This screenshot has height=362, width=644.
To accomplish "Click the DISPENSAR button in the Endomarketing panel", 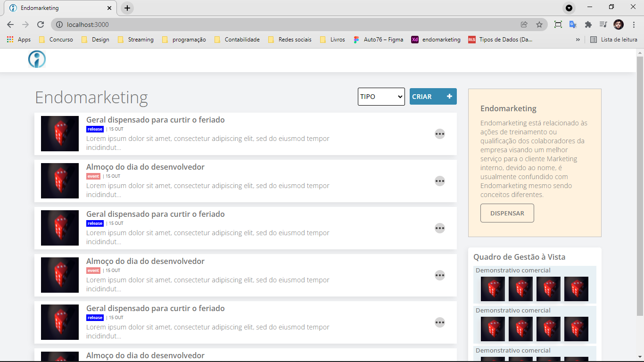I will click(507, 213).
